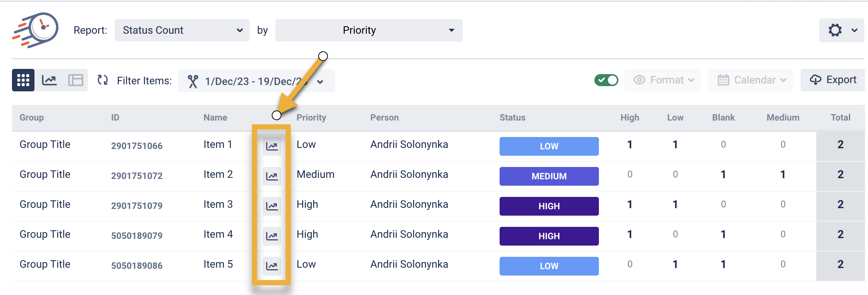
Task: Click the Time in Status app logo
Action: tap(36, 30)
